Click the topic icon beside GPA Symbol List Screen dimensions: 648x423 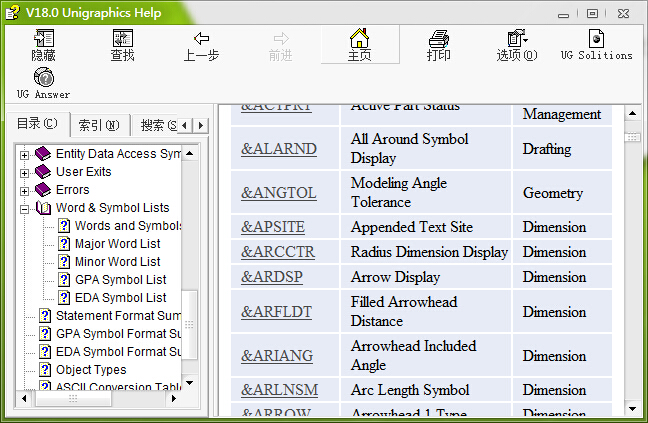point(64,280)
